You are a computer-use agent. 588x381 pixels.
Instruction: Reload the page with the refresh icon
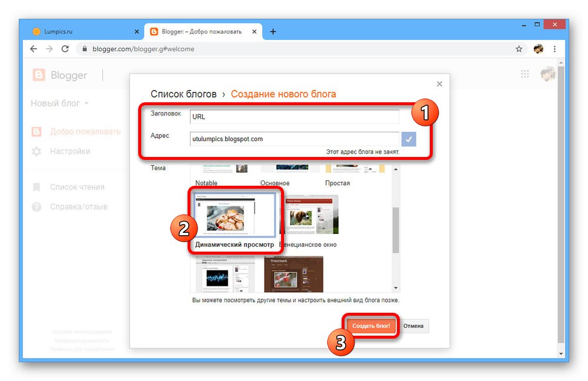coord(65,49)
